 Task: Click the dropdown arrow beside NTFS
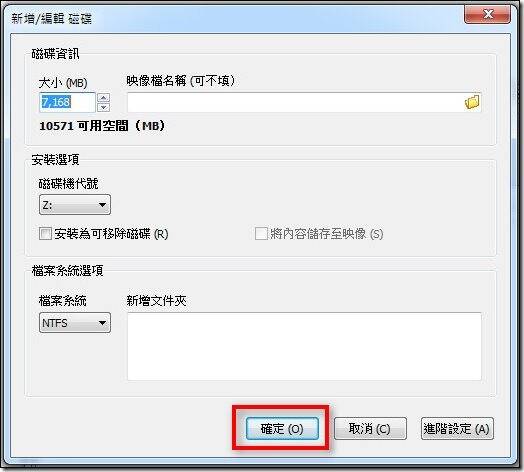[x=103, y=323]
